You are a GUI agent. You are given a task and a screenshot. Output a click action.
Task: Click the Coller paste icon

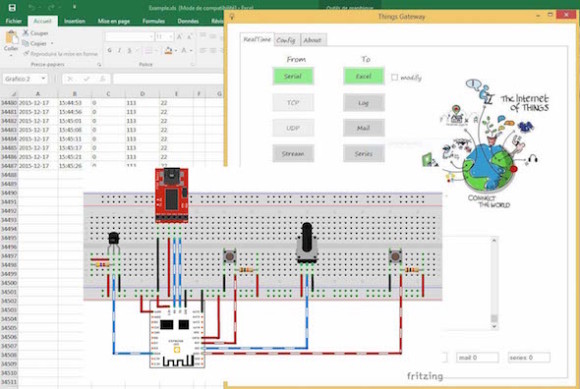coord(11,38)
